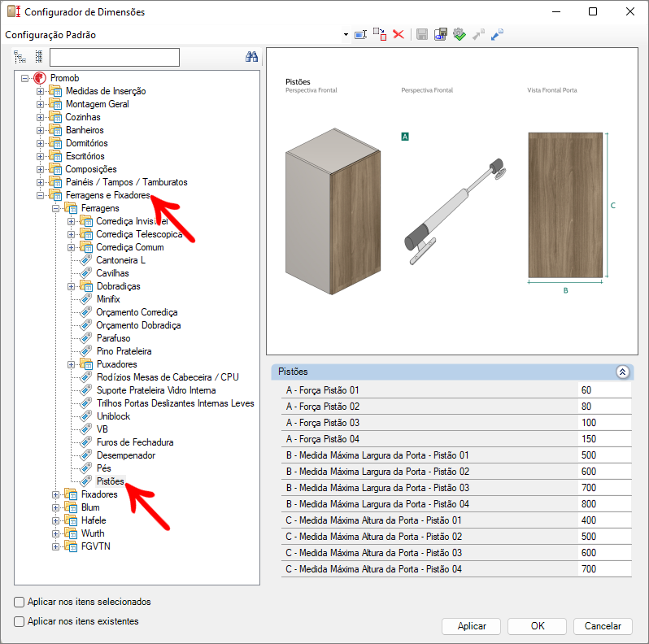649x644 pixels.
Task: Click the tree search input field
Action: (x=115, y=57)
